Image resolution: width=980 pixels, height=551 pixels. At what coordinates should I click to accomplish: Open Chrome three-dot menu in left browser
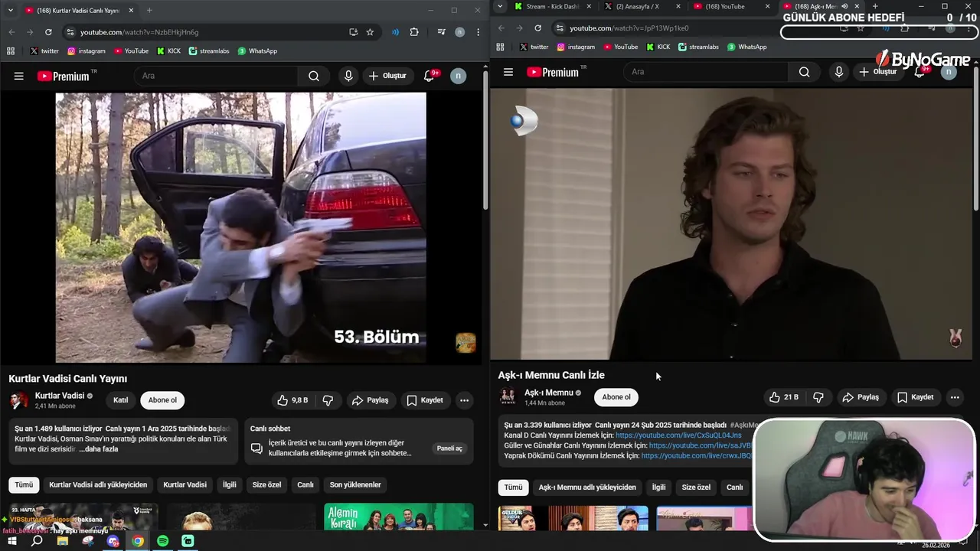pos(478,32)
